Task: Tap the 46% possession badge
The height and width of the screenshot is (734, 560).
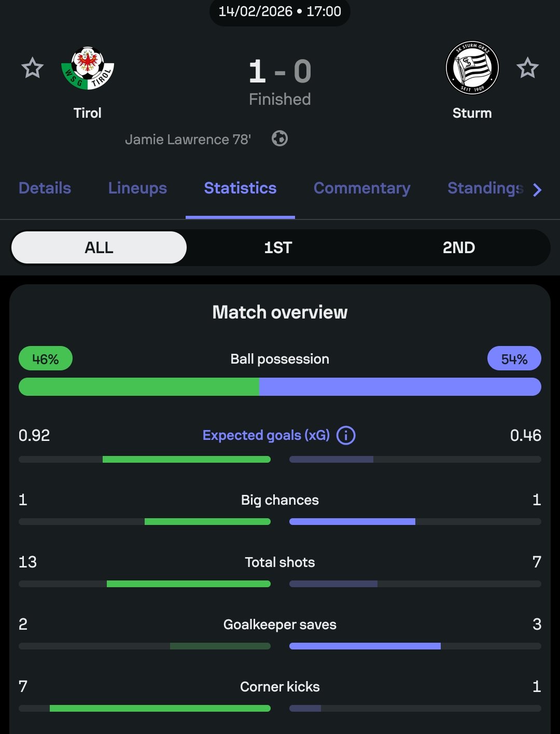Action: (x=46, y=358)
